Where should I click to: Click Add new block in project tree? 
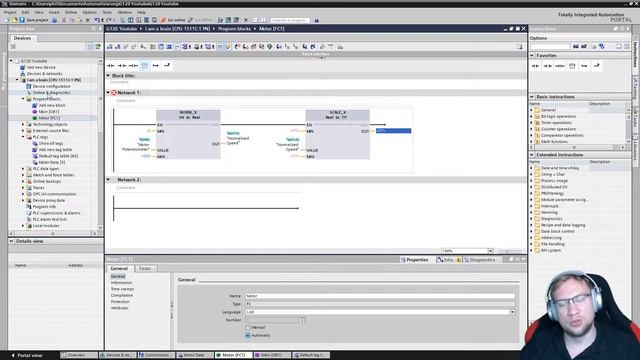[x=52, y=105]
